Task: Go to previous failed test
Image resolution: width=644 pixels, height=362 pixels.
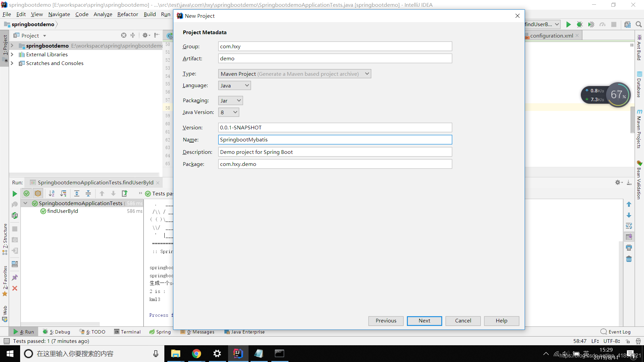Action: [102, 193]
